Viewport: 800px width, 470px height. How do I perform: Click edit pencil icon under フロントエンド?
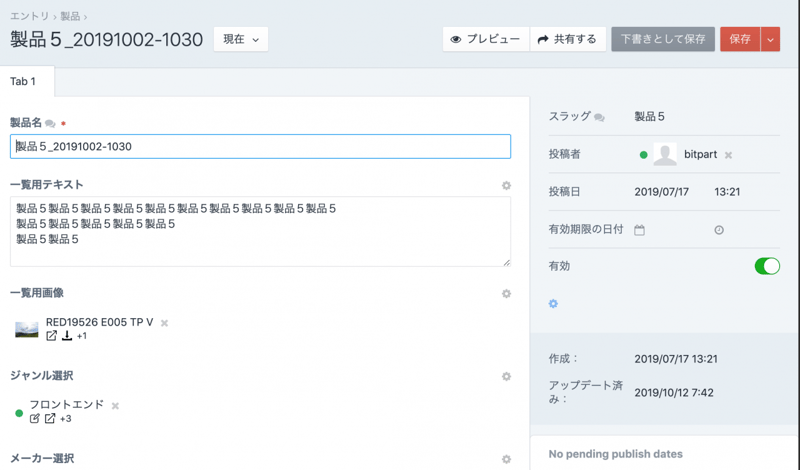coord(35,419)
